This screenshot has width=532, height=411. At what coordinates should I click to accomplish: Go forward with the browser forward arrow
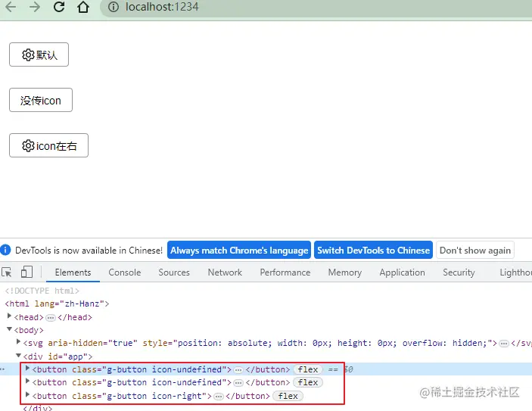35,7
